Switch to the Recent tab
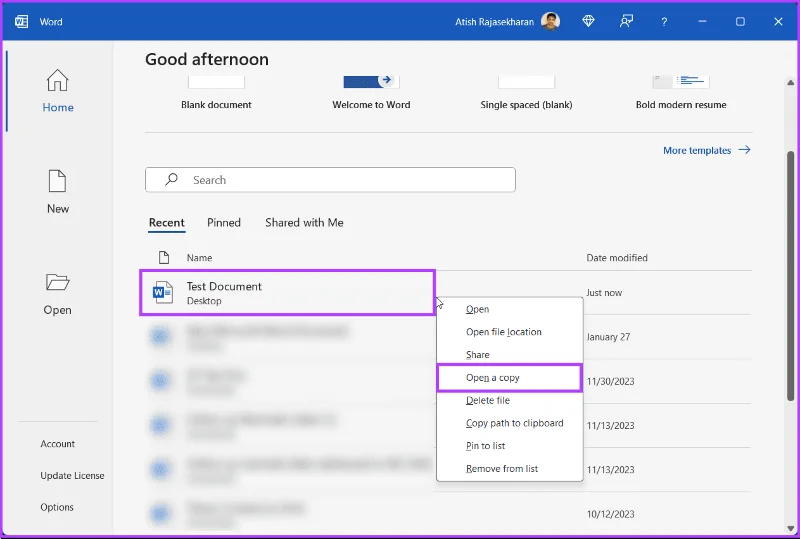Image resolution: width=800 pixels, height=539 pixels. click(x=167, y=223)
